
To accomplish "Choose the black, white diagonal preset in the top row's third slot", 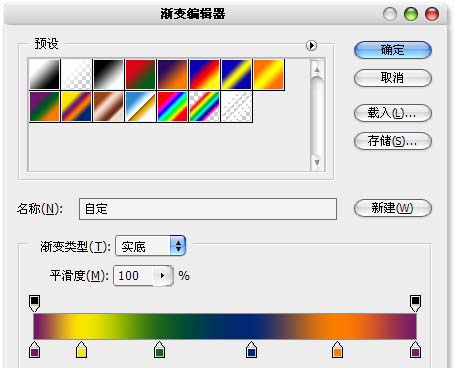I will pos(108,74).
